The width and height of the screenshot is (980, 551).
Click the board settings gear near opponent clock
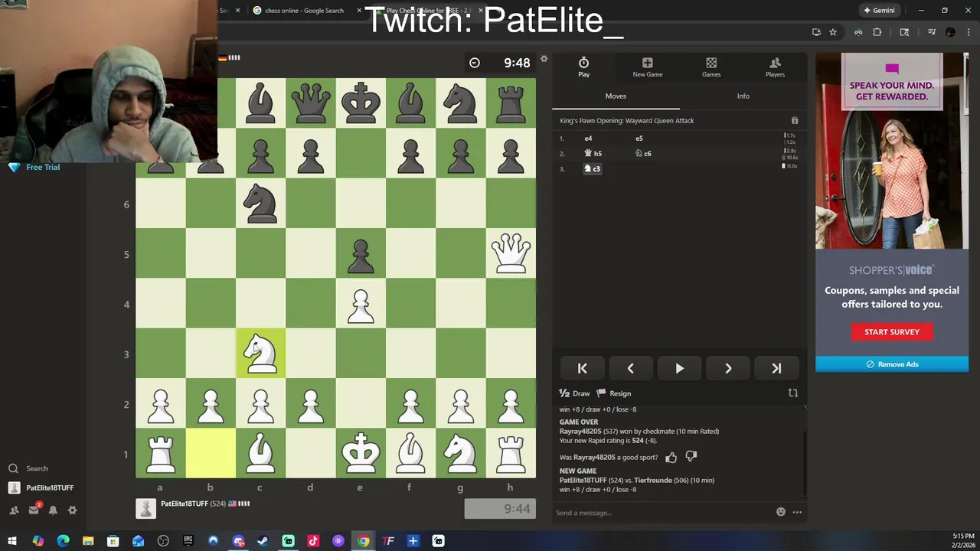[544, 59]
